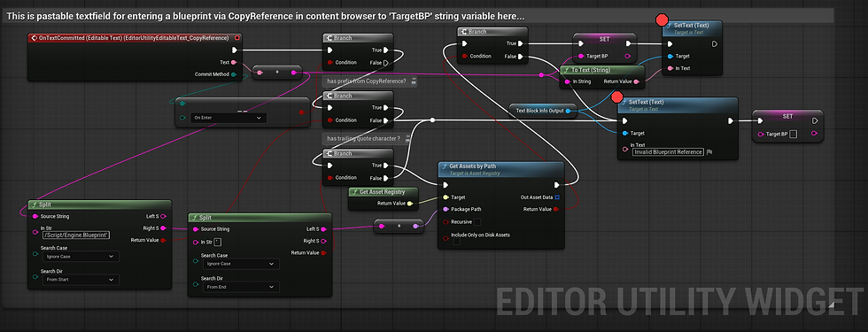Click the True pin under 'has prefix from CopyReference?'

tap(385, 108)
